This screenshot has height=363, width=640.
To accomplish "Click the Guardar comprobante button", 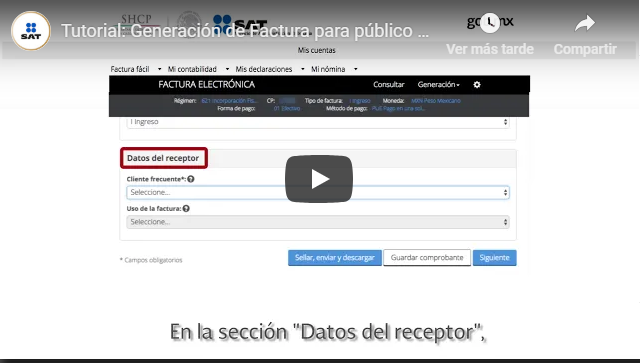I will (427, 258).
